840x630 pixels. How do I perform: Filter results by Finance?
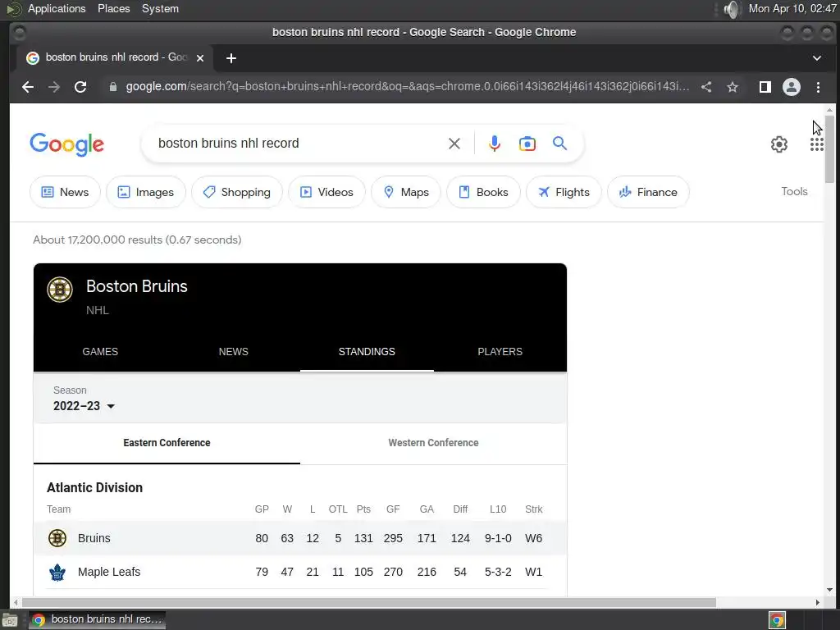(x=648, y=192)
